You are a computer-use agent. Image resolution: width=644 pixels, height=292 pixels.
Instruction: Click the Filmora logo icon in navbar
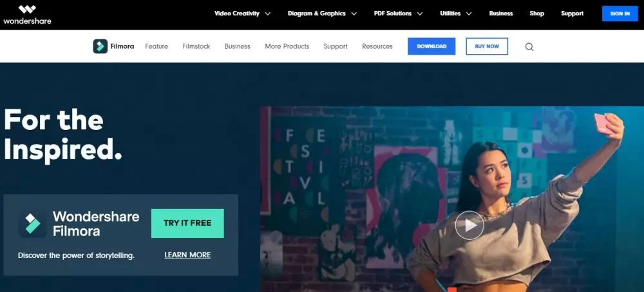(x=100, y=46)
